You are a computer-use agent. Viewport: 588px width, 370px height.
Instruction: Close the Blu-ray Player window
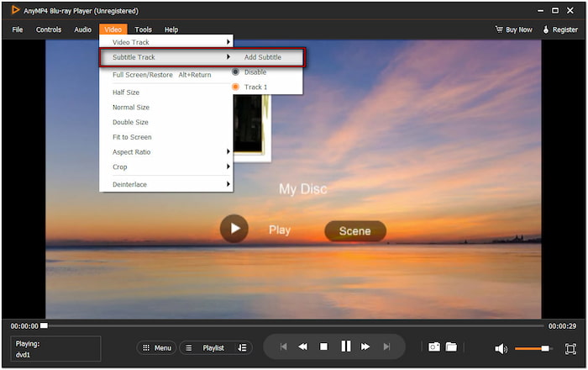[570, 10]
